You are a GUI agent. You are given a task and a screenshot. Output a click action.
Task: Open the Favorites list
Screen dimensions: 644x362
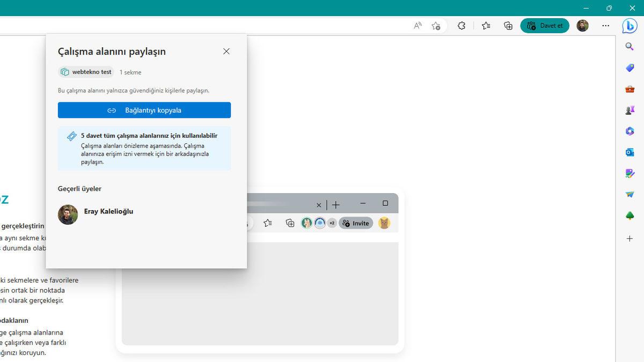486,25
